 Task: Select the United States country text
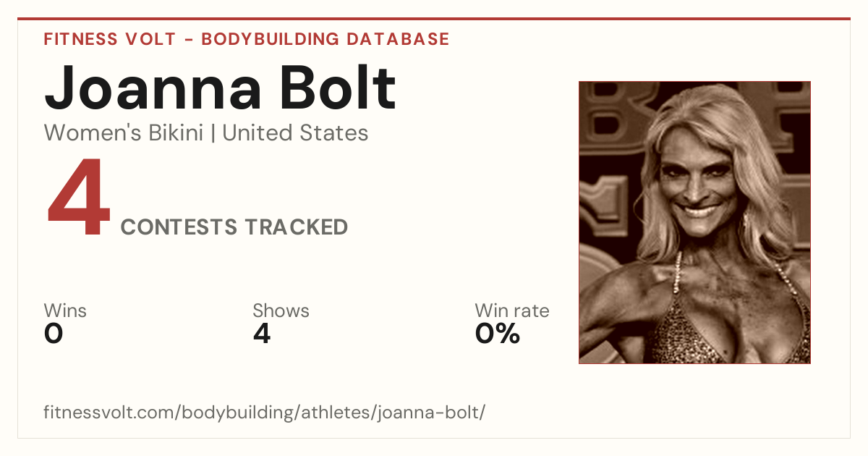click(x=295, y=133)
